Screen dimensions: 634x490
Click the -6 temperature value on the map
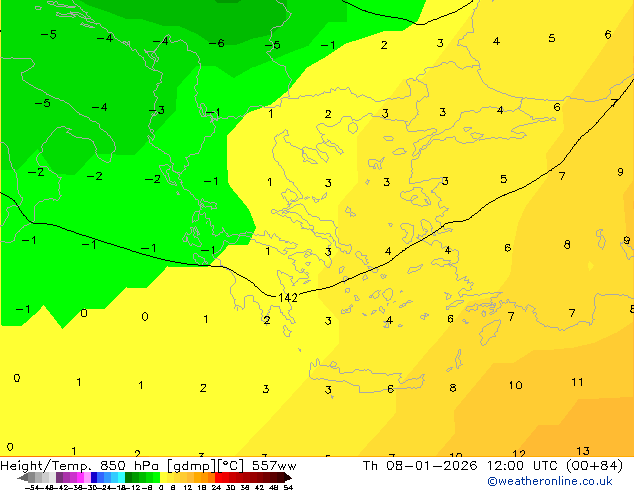pos(217,43)
